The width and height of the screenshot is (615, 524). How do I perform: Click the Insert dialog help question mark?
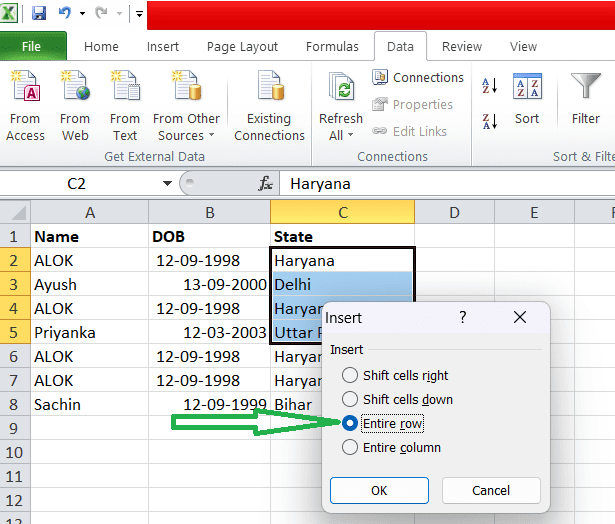pyautogui.click(x=463, y=317)
